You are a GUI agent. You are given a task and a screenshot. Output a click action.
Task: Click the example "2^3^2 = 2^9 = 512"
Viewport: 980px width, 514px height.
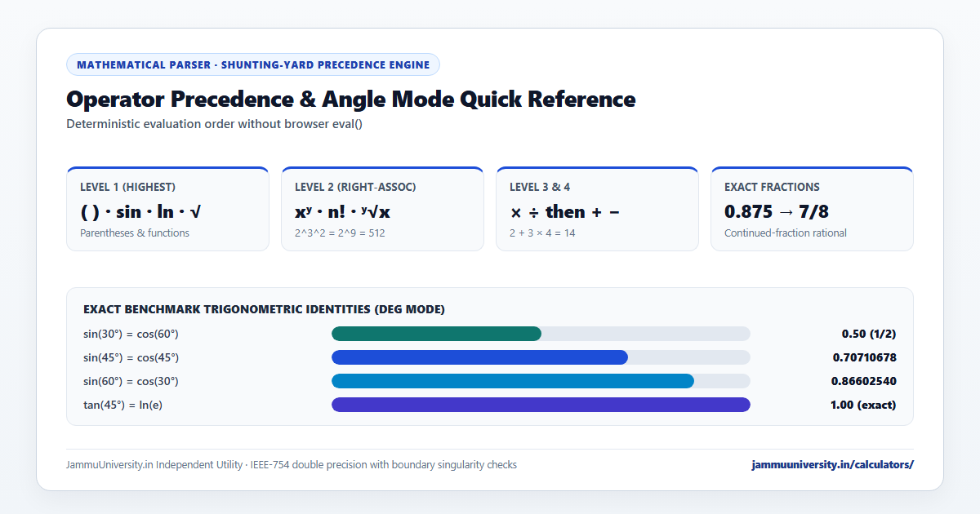point(340,233)
